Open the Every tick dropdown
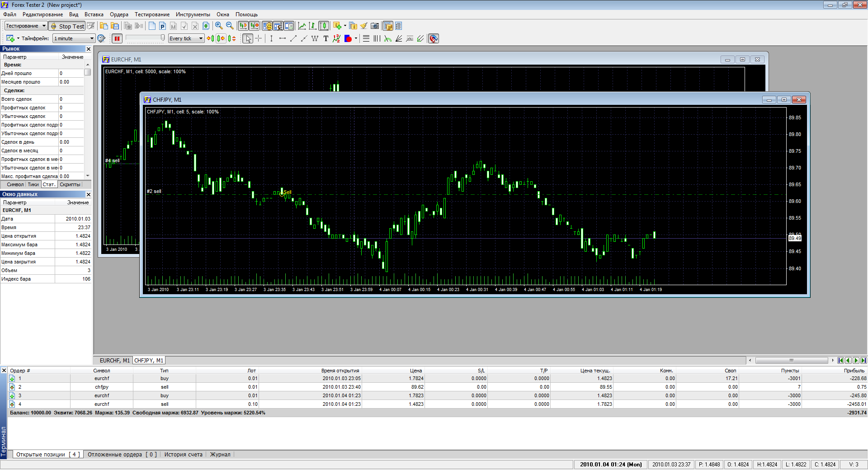Viewport: 868px width, 470px height. coord(186,38)
